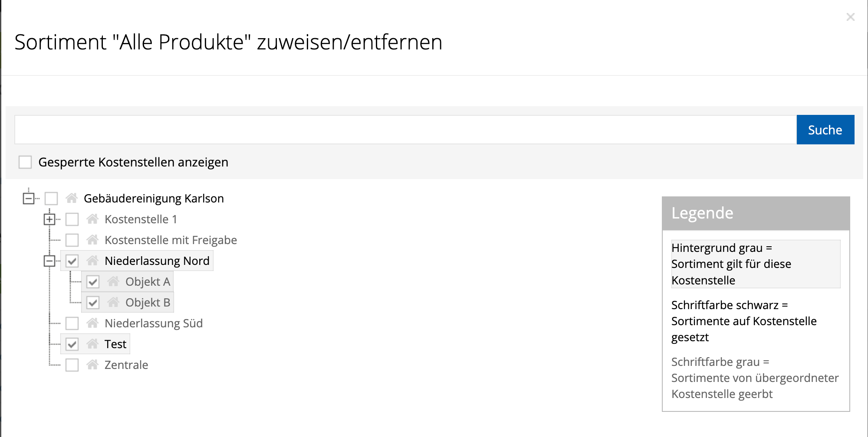868x437 pixels.
Task: Collapse the Niederlassung Nord tree node
Action: [x=49, y=261]
